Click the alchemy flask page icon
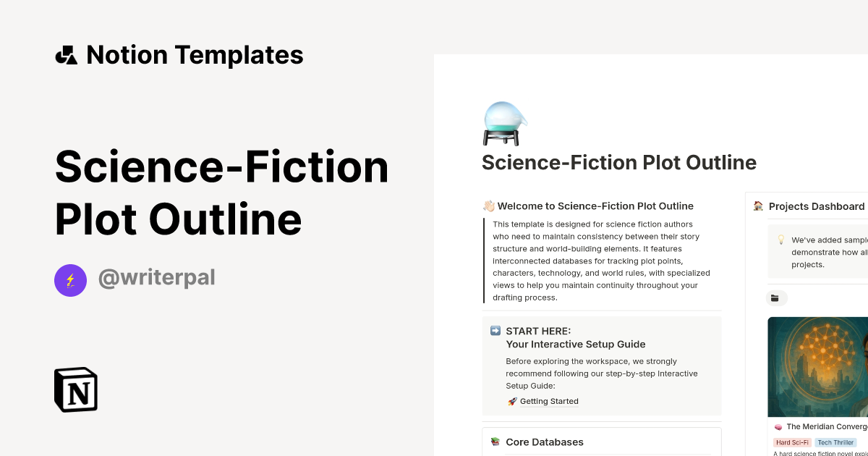The image size is (868, 456). 503,122
